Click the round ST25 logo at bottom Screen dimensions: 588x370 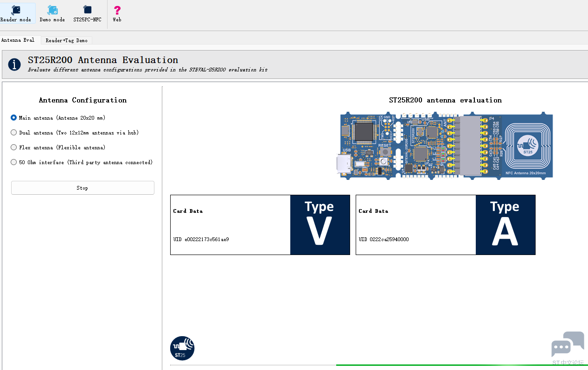pos(182,348)
